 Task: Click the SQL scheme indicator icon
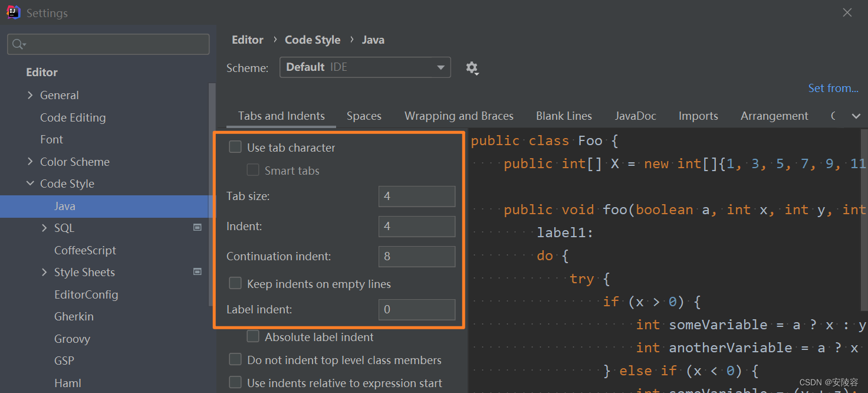click(198, 228)
